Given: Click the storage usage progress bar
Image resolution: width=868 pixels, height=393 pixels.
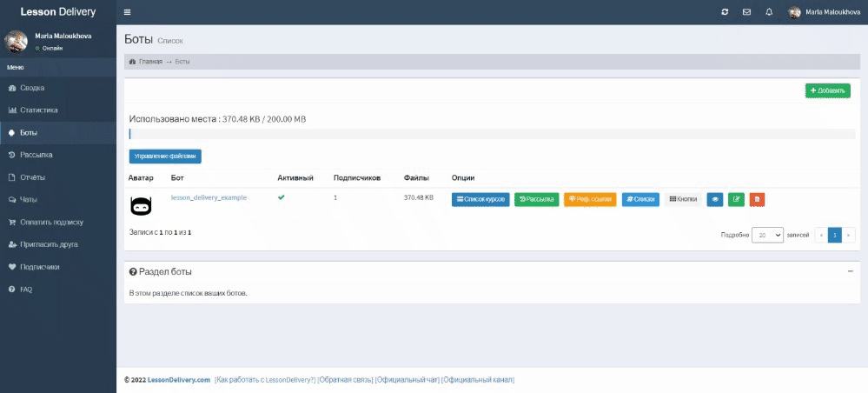Looking at the screenshot, I should (x=492, y=134).
